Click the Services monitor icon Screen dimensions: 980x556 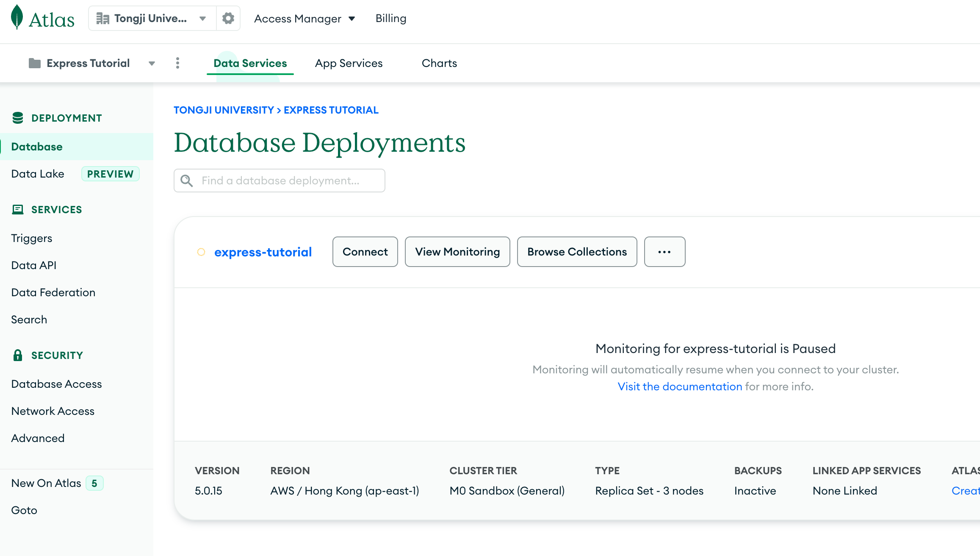click(18, 209)
